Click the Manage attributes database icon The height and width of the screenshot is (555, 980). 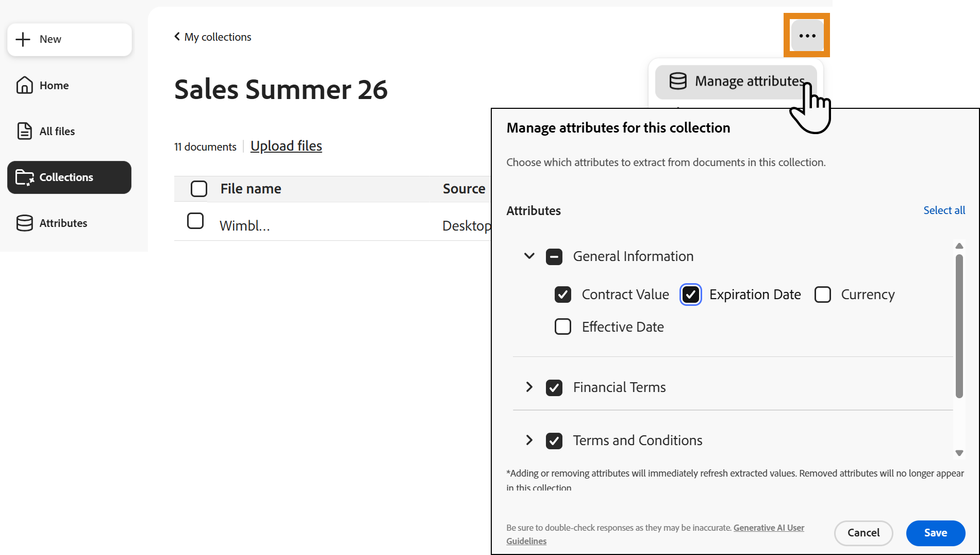[678, 81]
